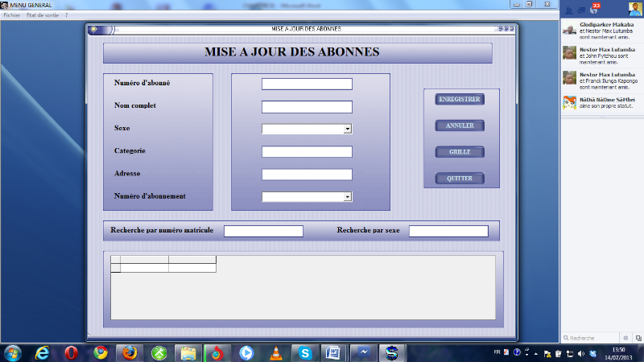The width and height of the screenshot is (644, 362).
Task: Open the clock showing 13:50
Action: point(618,354)
